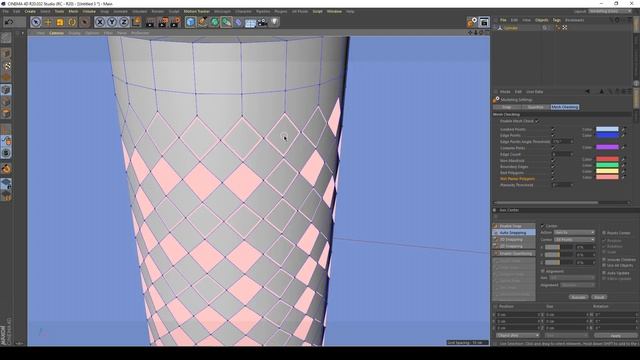
Task: Toggle the Edge Points checkbox
Action: click(553, 135)
